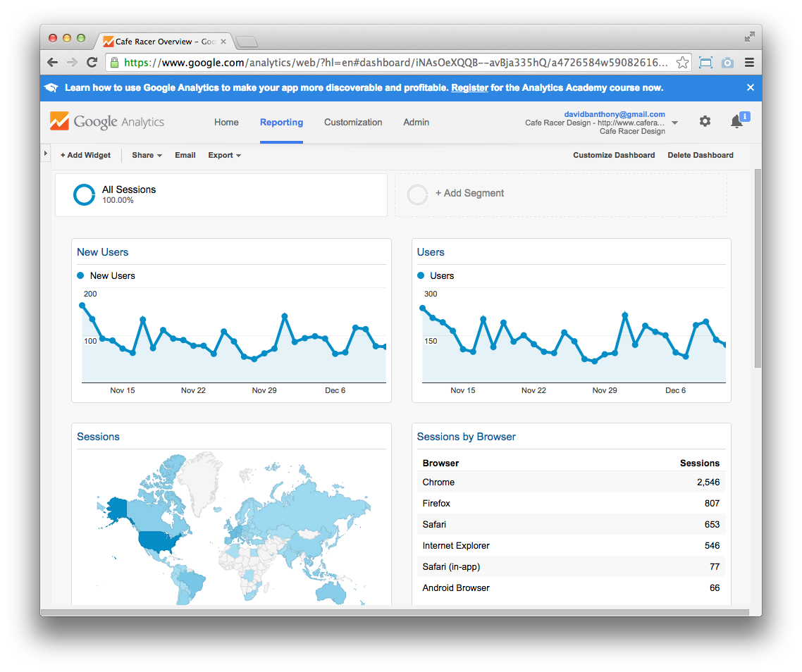Click the camera extension icon

click(x=727, y=63)
